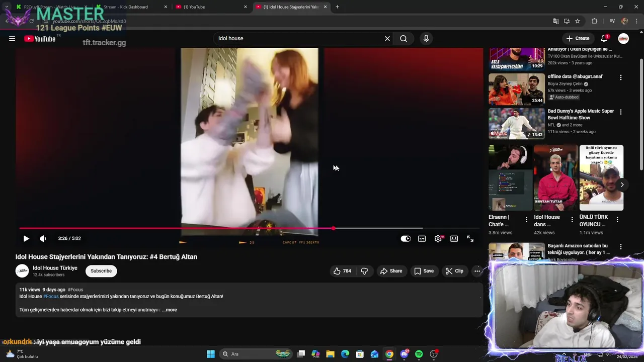This screenshot has width=644, height=362.
Task: Start voice search with the microphone
Action: tap(426, 39)
